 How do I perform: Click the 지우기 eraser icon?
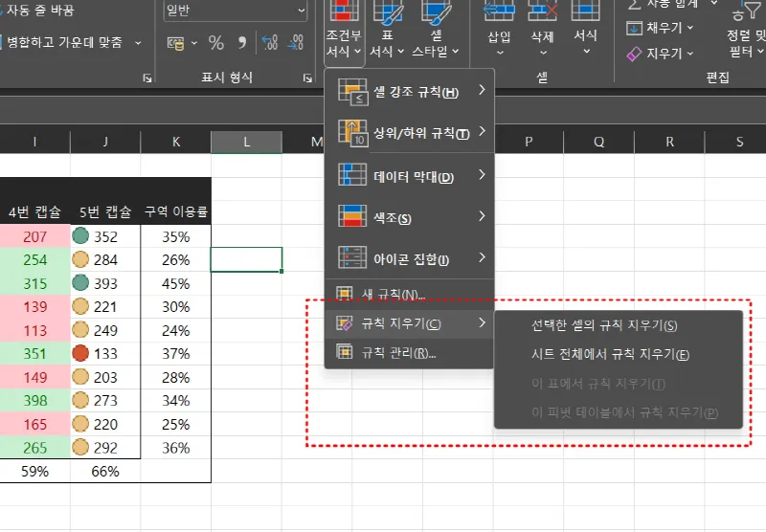634,54
